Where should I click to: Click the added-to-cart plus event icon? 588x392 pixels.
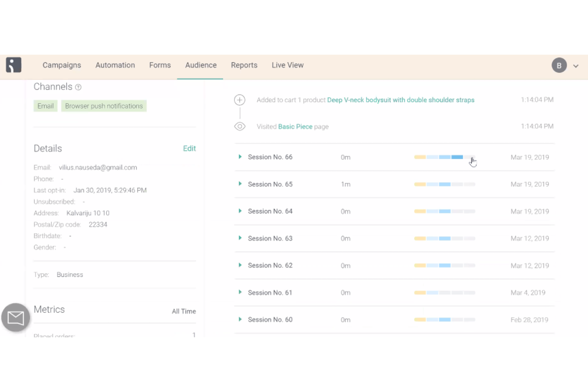[240, 100]
